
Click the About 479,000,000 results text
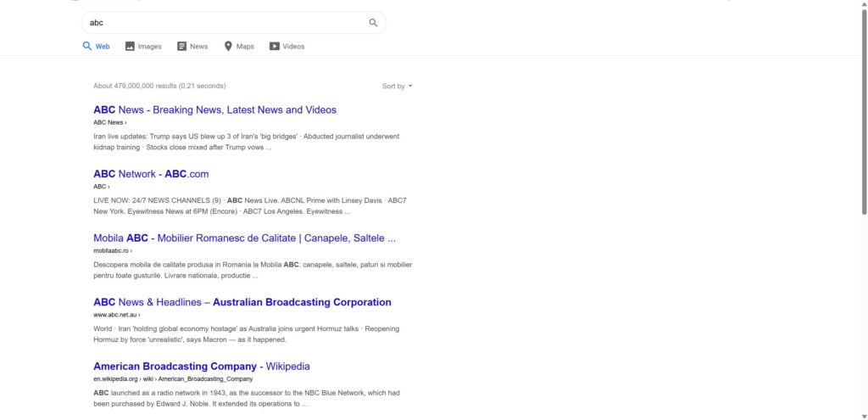click(159, 86)
